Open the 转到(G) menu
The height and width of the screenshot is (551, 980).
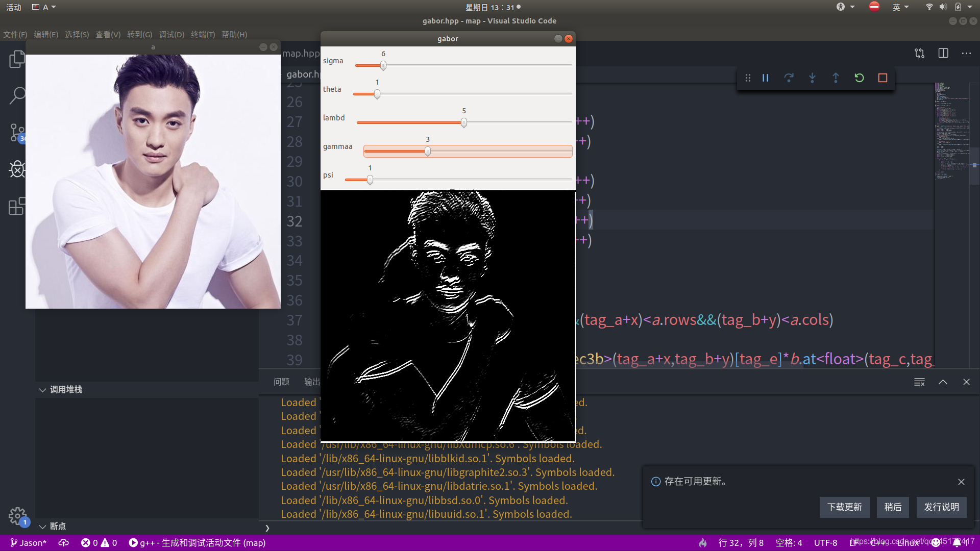pos(139,35)
